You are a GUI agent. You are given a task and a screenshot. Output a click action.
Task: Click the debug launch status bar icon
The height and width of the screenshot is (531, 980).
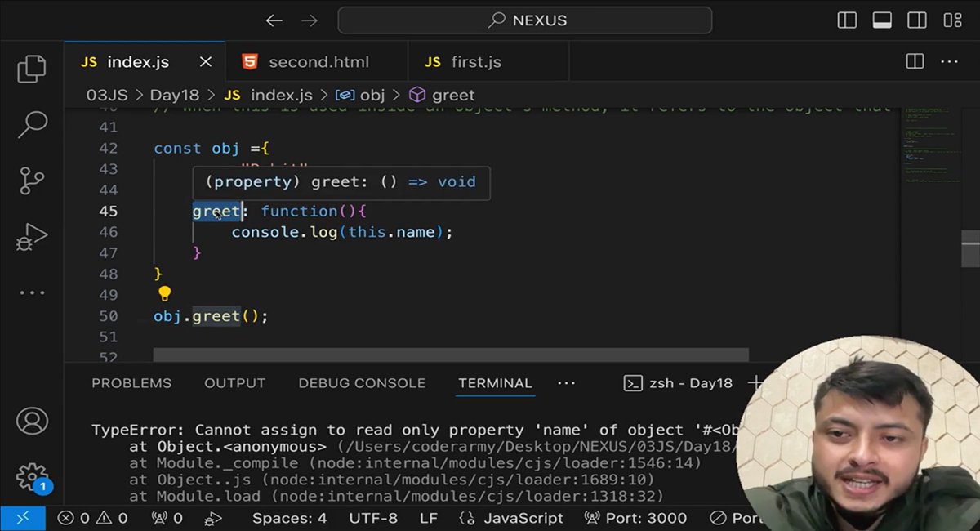pyautogui.click(x=213, y=518)
